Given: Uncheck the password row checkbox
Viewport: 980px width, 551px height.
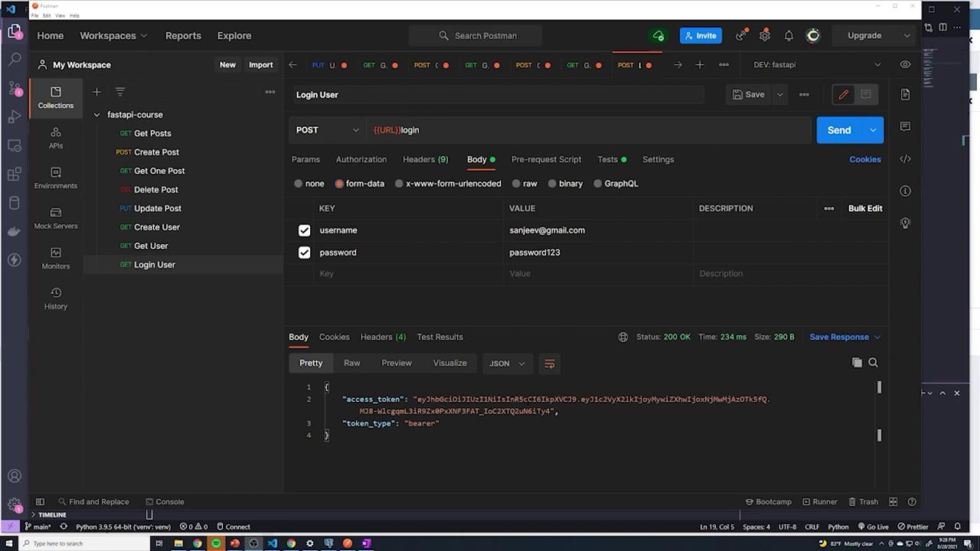Looking at the screenshot, I should pos(304,253).
